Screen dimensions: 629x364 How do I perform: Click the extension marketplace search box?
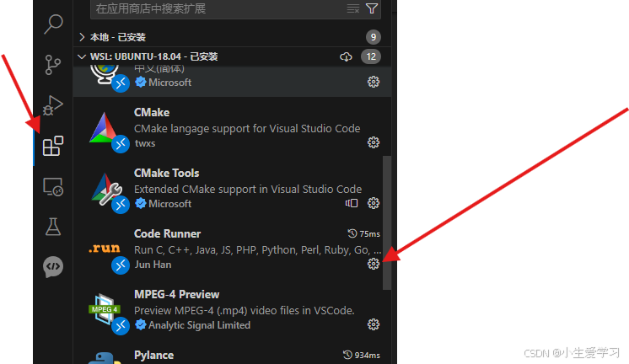coord(235,8)
